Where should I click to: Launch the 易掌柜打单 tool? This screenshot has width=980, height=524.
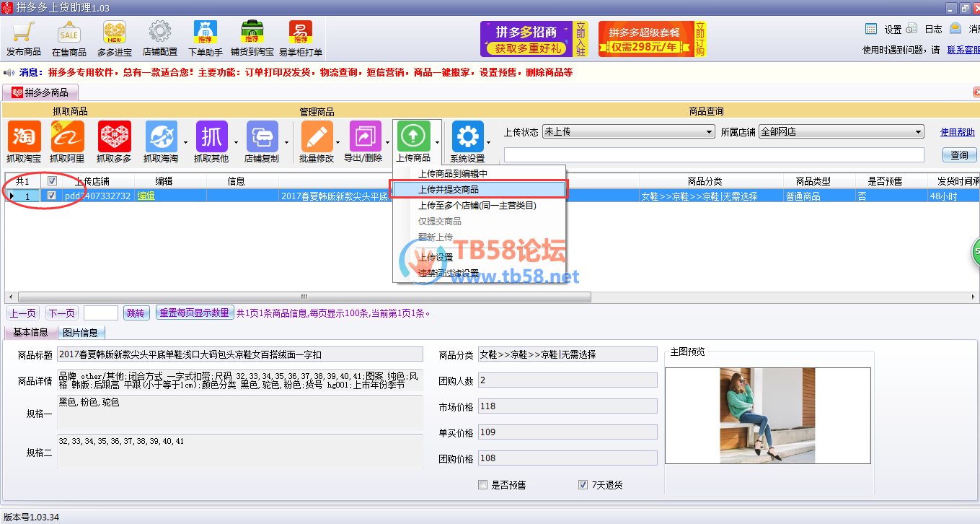tap(301, 33)
